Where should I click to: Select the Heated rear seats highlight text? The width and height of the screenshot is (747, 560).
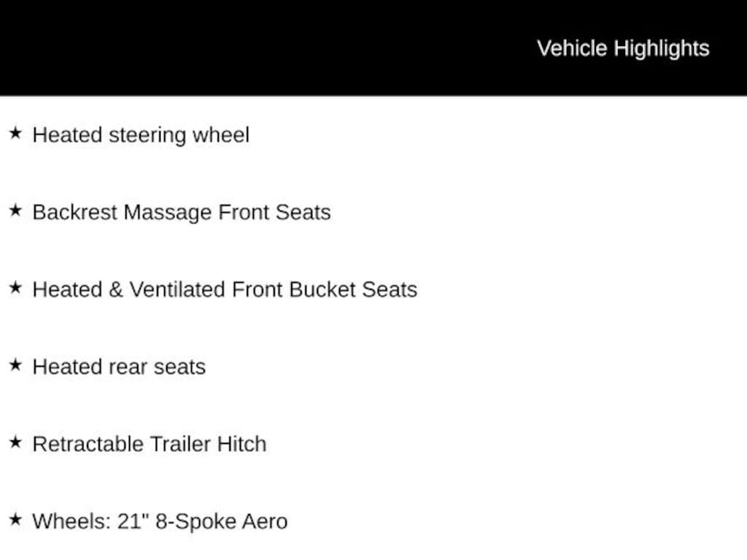tap(119, 367)
